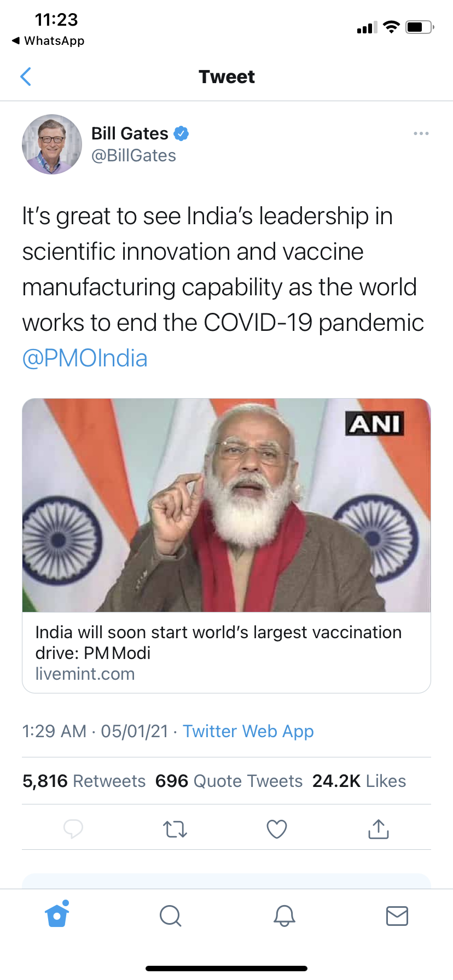
Task: Return to WhatsApp via the status bar
Action: tap(48, 41)
